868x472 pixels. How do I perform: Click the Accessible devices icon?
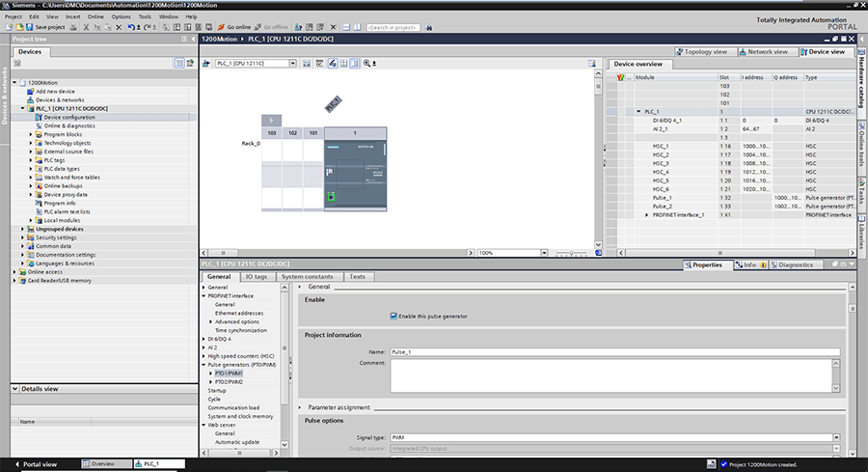(298, 27)
